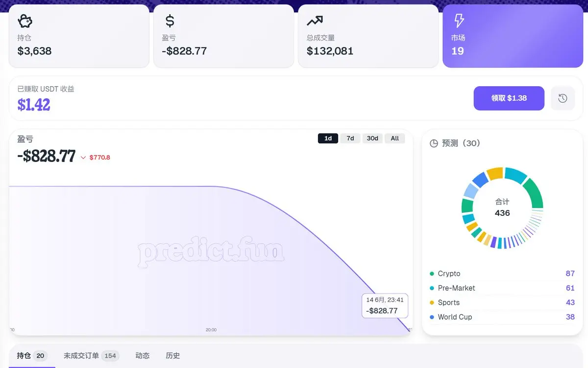
Task: Open the purple 市场 19 card
Action: [x=513, y=36]
